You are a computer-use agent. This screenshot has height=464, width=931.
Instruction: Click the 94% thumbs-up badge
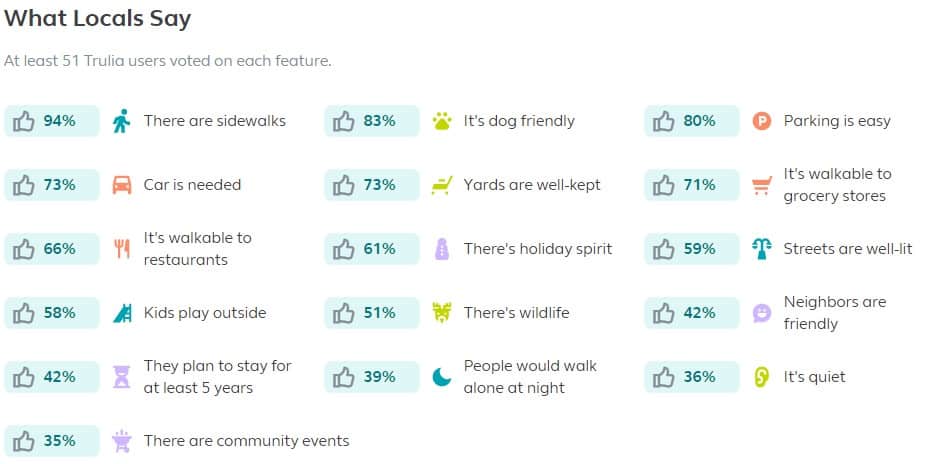(x=52, y=121)
